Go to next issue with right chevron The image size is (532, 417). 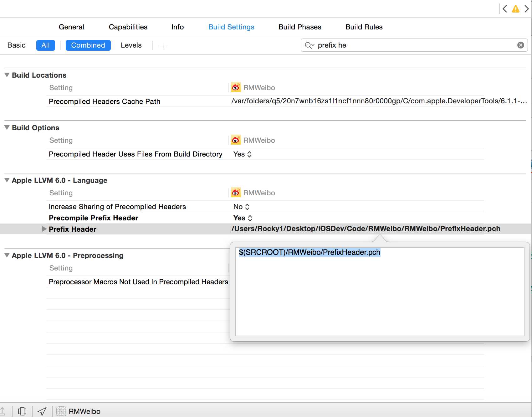point(527,9)
